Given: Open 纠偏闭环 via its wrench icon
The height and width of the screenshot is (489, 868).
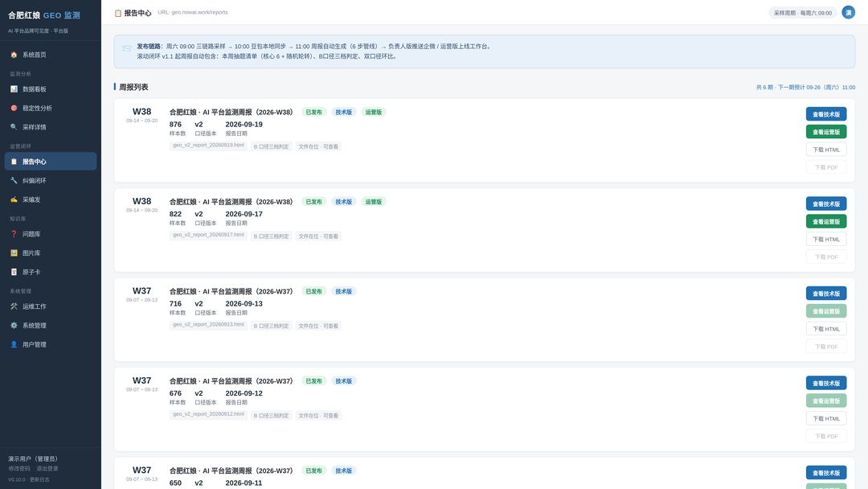Looking at the screenshot, I should [14, 180].
